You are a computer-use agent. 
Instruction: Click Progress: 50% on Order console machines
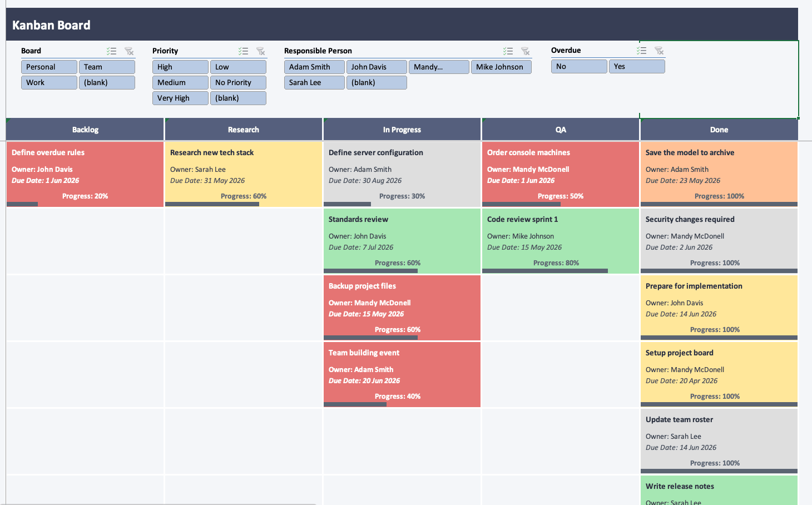561,196
